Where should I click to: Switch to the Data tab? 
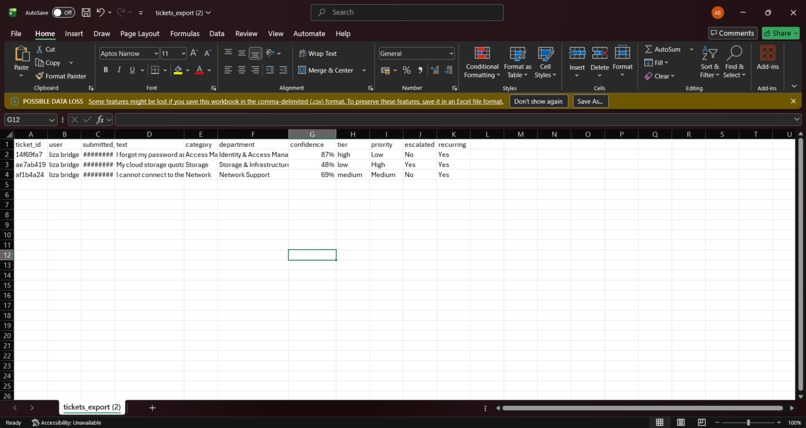tap(217, 33)
